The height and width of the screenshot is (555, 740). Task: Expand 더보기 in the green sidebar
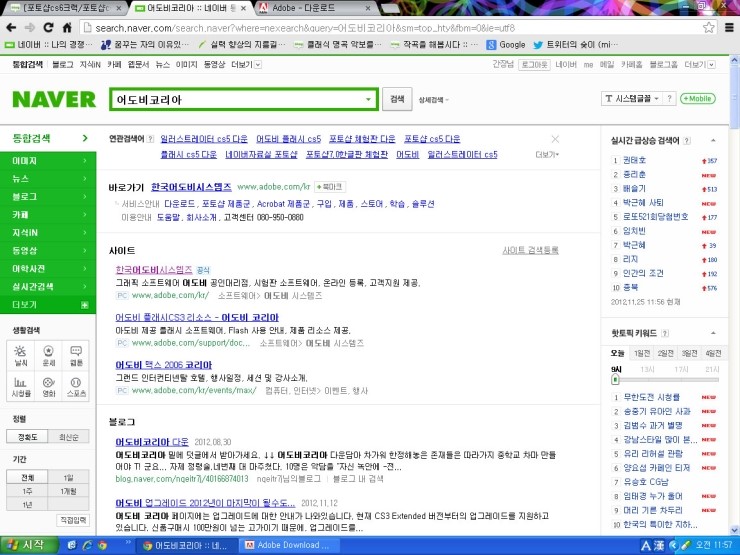48,305
